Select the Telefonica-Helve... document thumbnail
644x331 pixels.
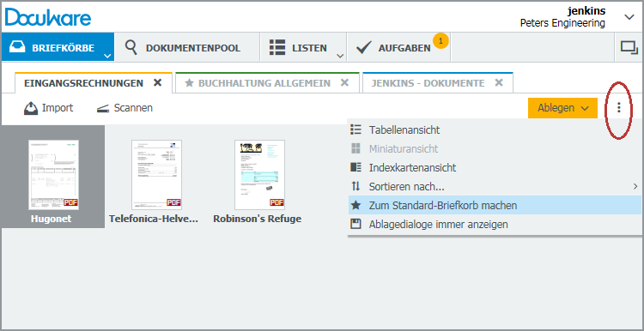point(156,175)
